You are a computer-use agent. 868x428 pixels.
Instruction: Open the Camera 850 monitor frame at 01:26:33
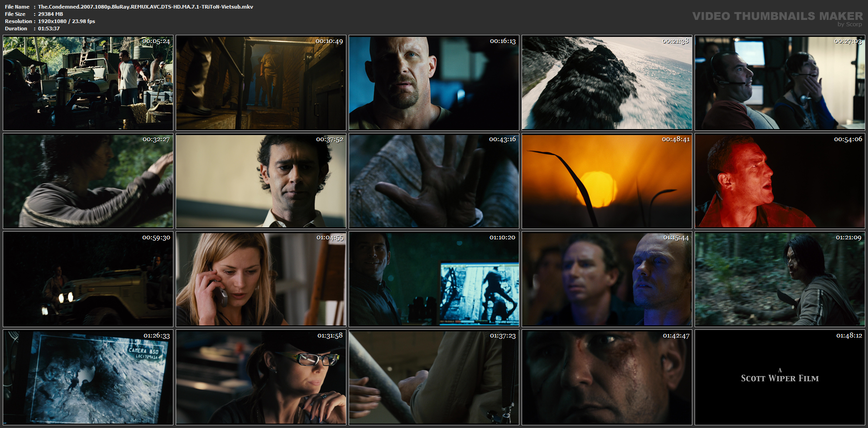click(x=88, y=377)
